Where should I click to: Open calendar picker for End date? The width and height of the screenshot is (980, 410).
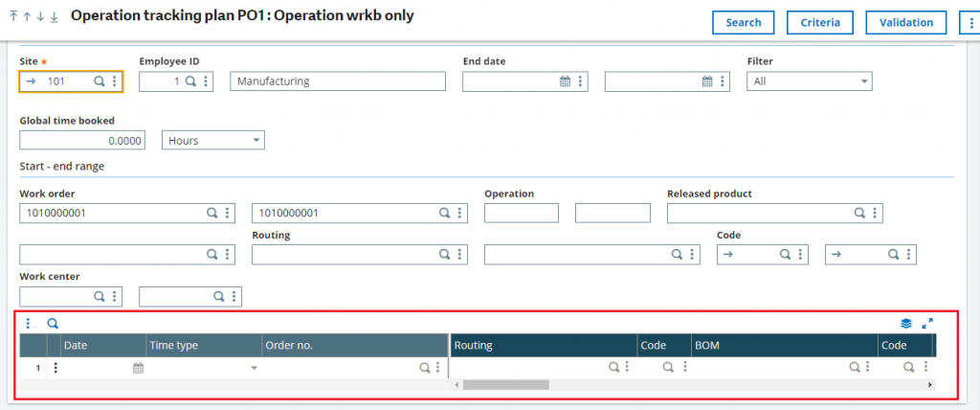coord(565,82)
